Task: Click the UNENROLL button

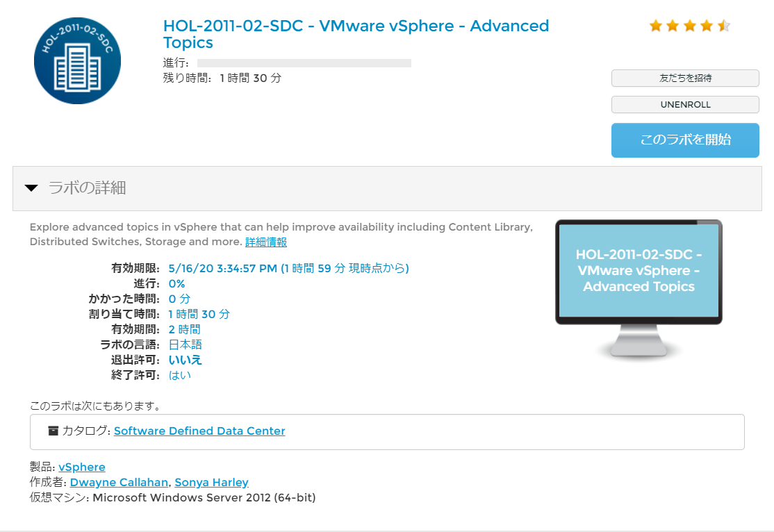Action: 685,105
